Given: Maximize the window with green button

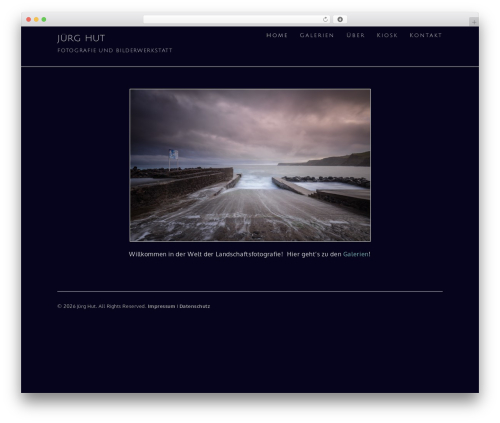Looking at the screenshot, I should (x=44, y=20).
